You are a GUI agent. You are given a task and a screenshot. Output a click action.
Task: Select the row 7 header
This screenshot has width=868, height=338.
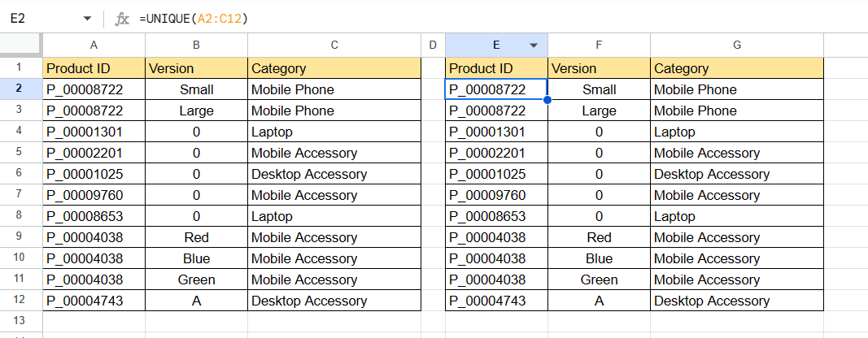(x=18, y=195)
